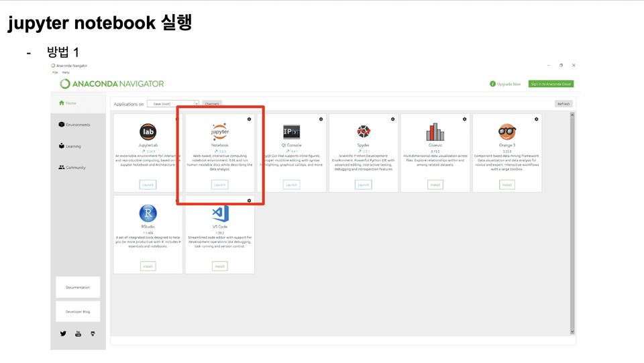Click the Spyder app icon
The height and width of the screenshot is (363, 644).
pyautogui.click(x=364, y=132)
